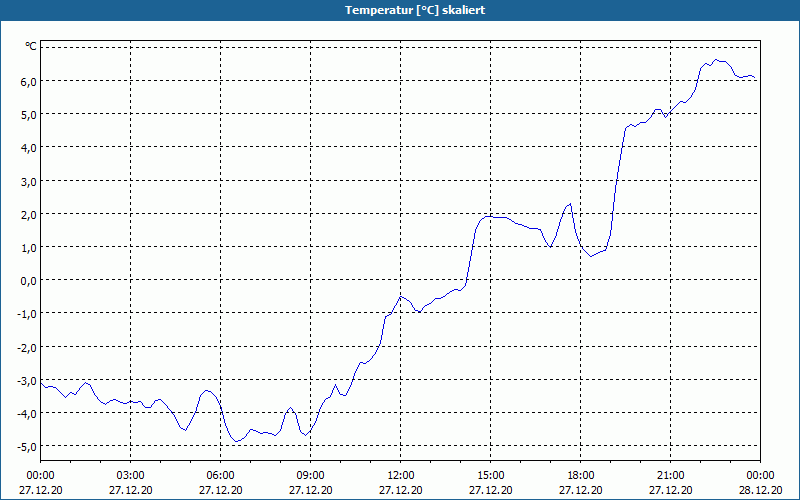Screen dimensions: 800x500
Task: Click the 28.12.20 date label
Action: pos(760,490)
